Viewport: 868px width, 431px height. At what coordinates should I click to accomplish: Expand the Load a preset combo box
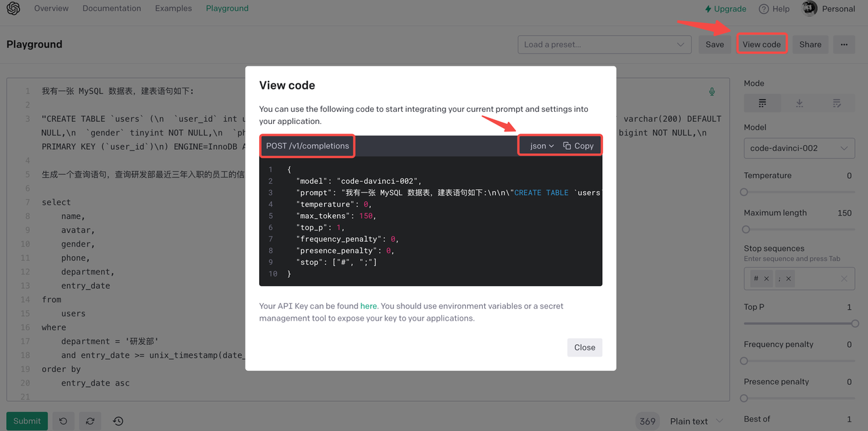pyautogui.click(x=604, y=44)
